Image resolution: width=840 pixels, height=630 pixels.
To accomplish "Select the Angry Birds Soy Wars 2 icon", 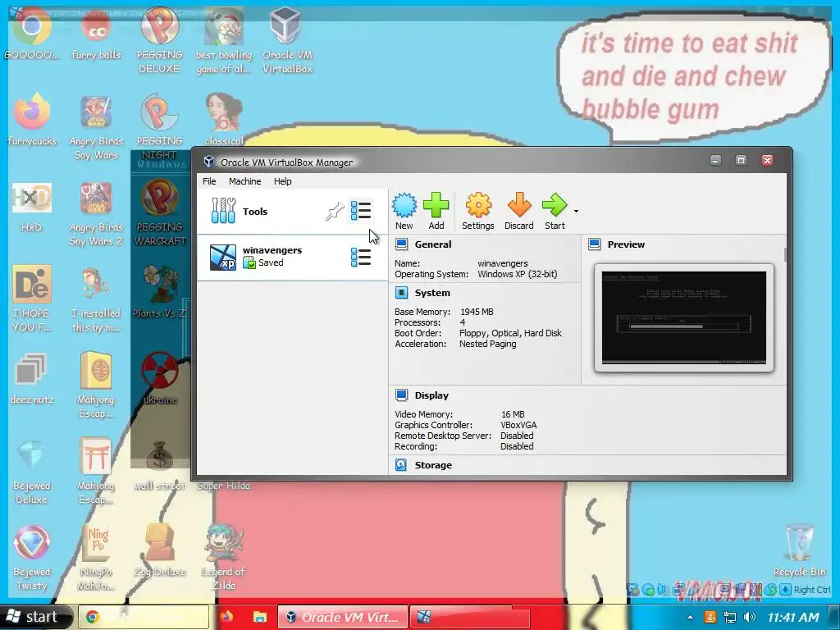I will point(96,214).
